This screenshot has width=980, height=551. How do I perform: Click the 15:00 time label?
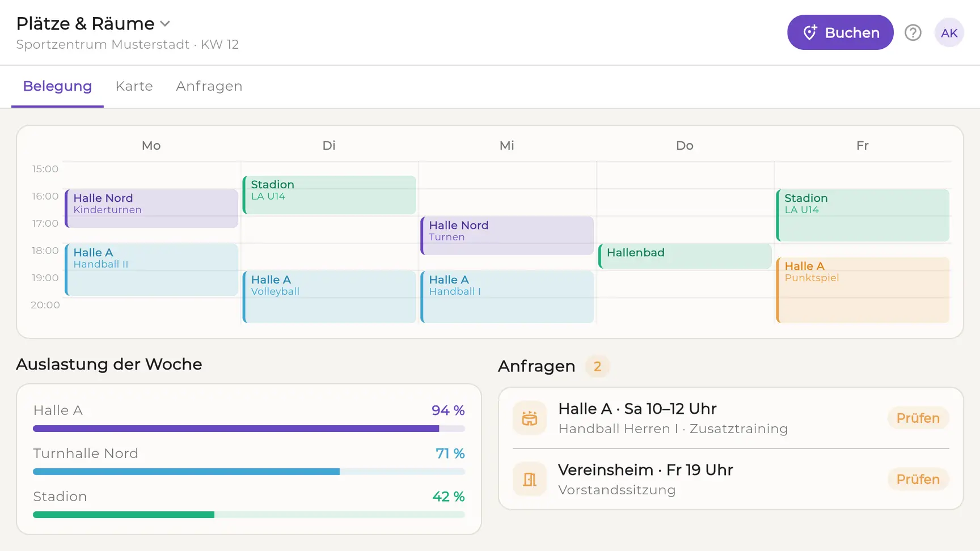[45, 169]
